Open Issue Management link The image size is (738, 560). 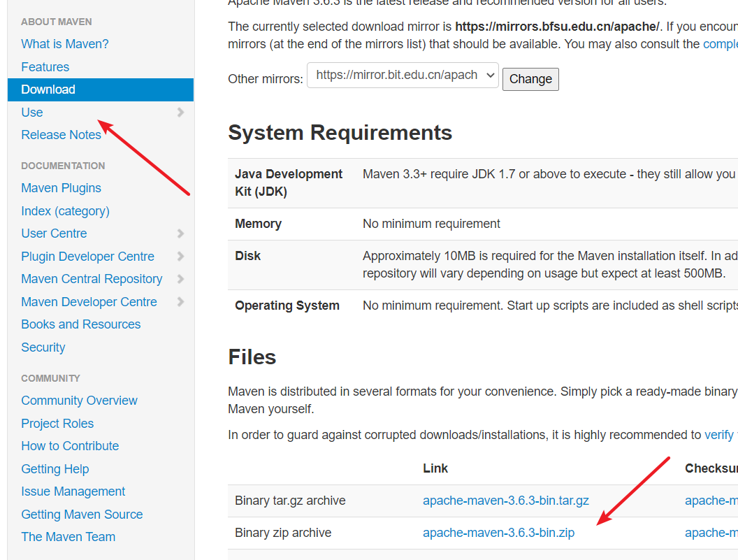click(x=73, y=491)
